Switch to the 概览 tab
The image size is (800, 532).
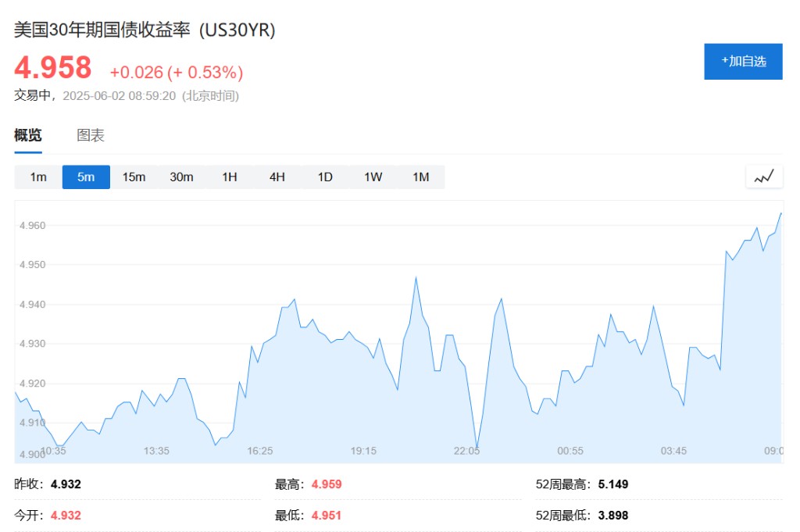28,135
